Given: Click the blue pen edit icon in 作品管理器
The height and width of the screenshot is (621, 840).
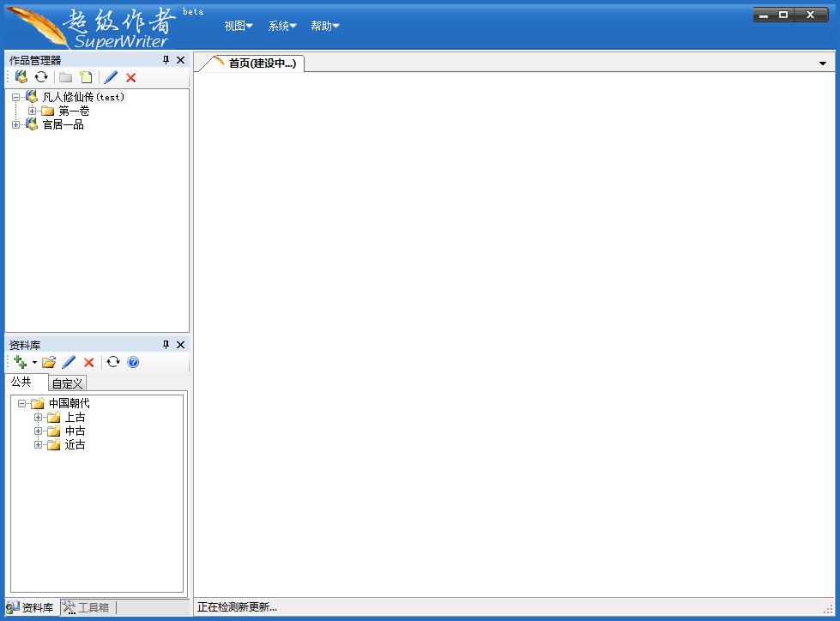Looking at the screenshot, I should click(x=111, y=77).
